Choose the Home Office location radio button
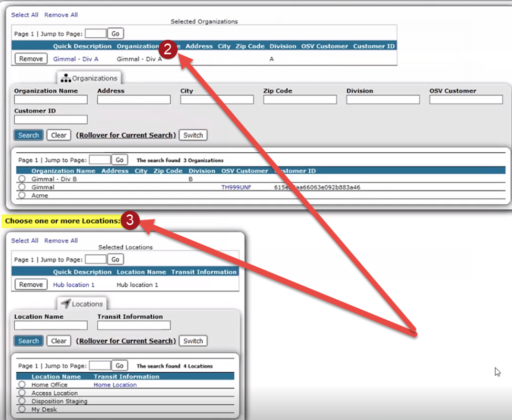512x420 pixels. click(22, 385)
